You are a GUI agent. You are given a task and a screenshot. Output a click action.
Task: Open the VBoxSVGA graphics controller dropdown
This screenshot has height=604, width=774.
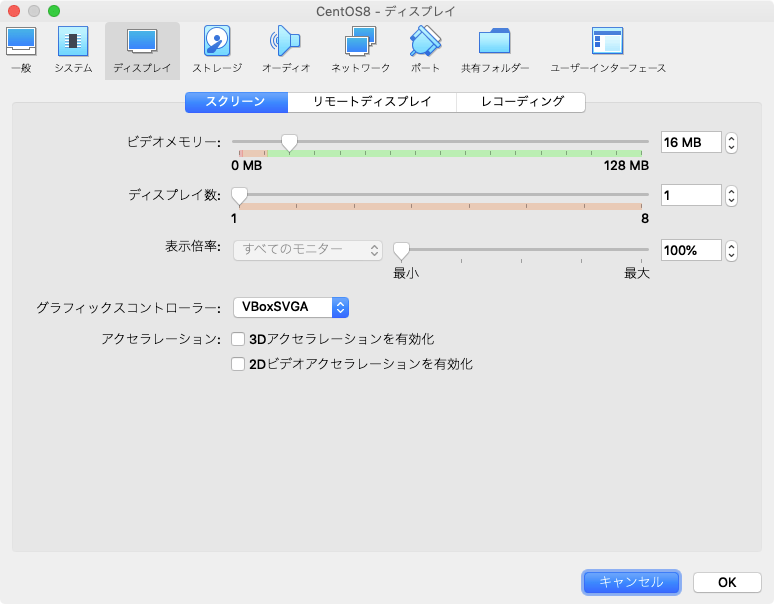[x=291, y=307]
